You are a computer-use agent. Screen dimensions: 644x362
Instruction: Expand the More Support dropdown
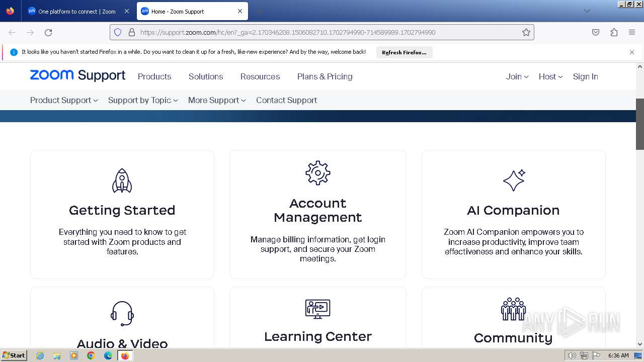(x=217, y=100)
